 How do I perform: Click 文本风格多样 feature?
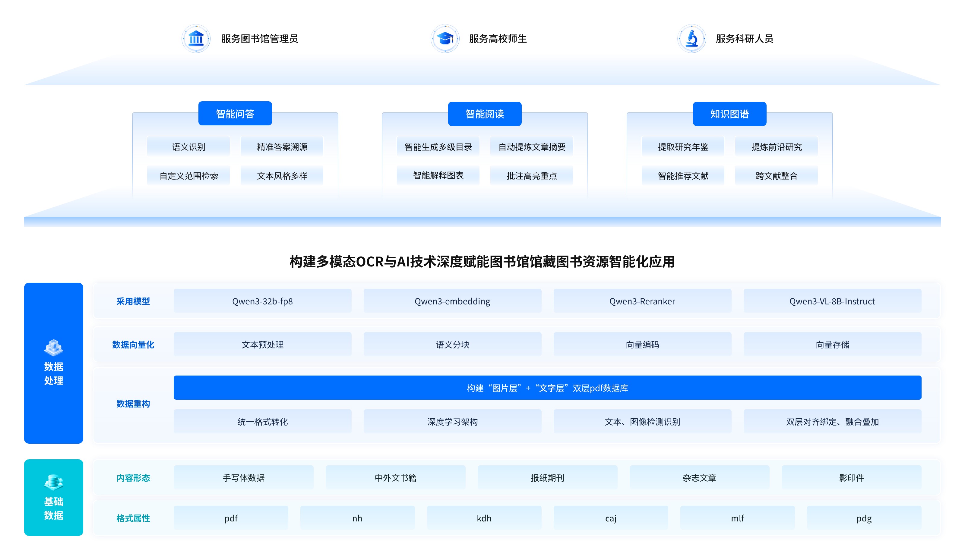(x=282, y=176)
